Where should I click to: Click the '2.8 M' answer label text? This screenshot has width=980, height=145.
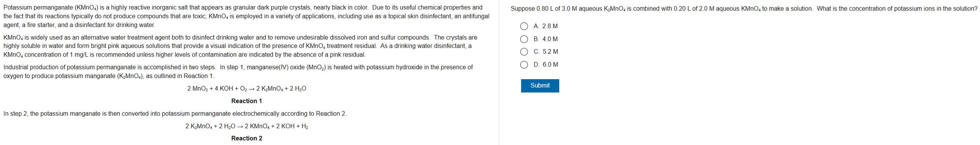pos(550,26)
